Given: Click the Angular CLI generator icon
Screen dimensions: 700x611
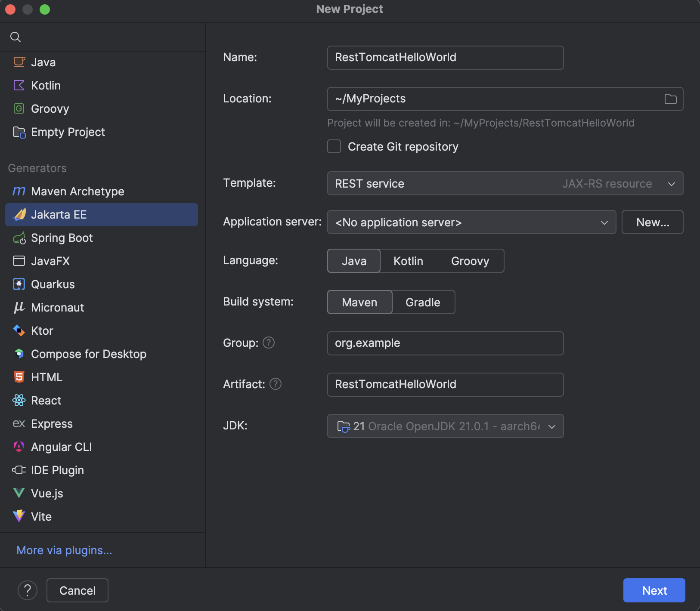Looking at the screenshot, I should coord(19,447).
